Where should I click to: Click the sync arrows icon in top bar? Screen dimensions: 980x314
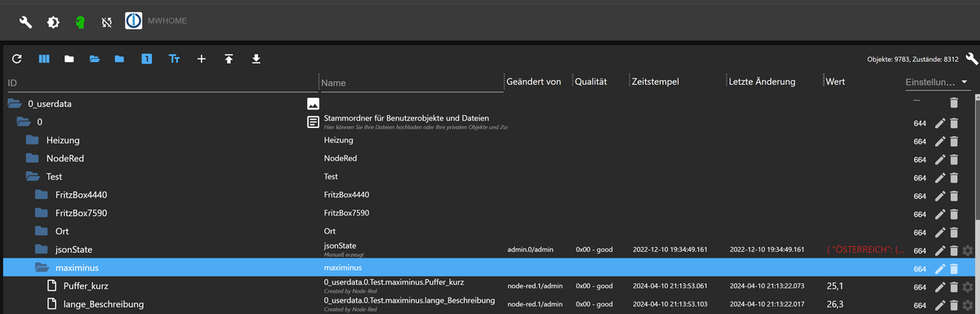click(x=106, y=22)
